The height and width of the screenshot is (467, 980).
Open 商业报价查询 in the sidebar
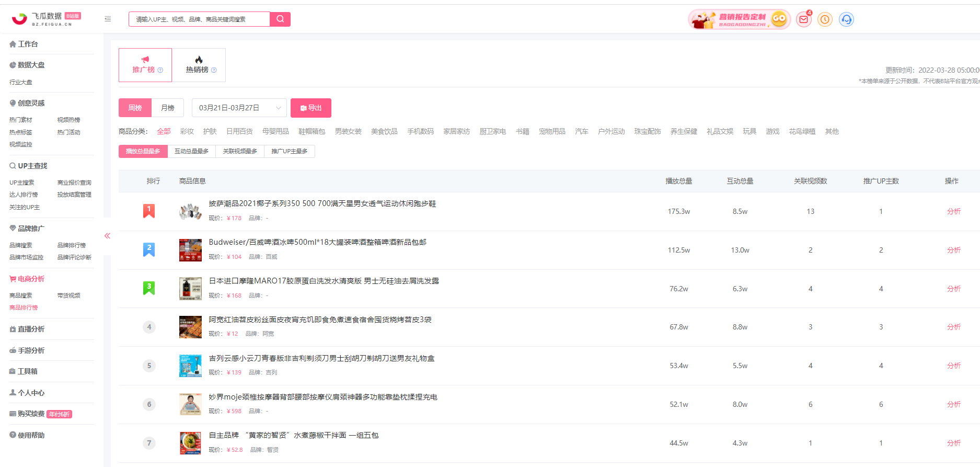tap(74, 183)
